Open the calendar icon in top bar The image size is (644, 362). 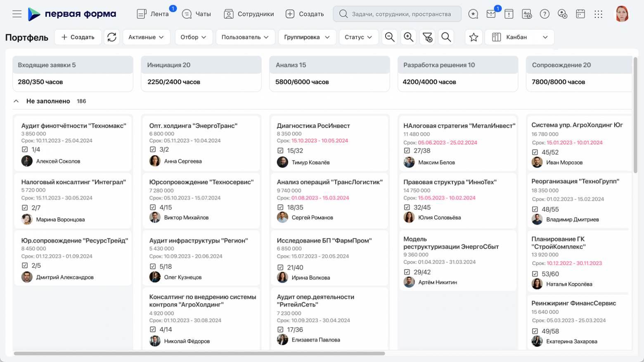[x=580, y=14]
